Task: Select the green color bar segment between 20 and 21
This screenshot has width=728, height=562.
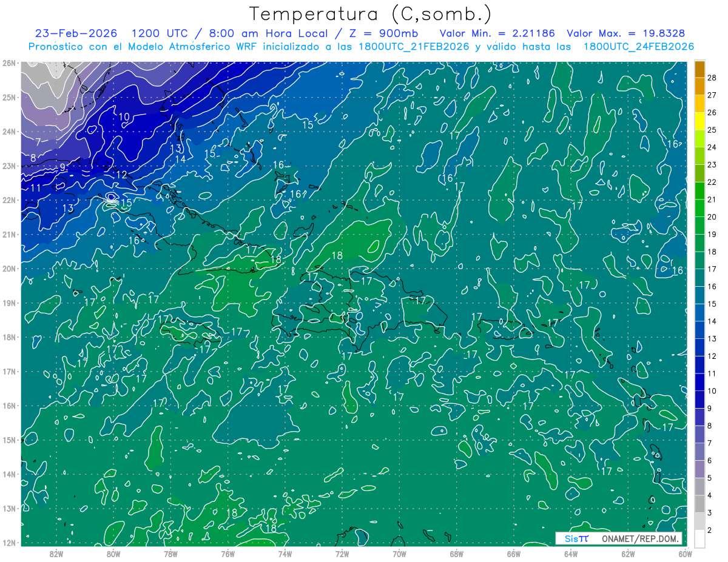Action: (699, 208)
